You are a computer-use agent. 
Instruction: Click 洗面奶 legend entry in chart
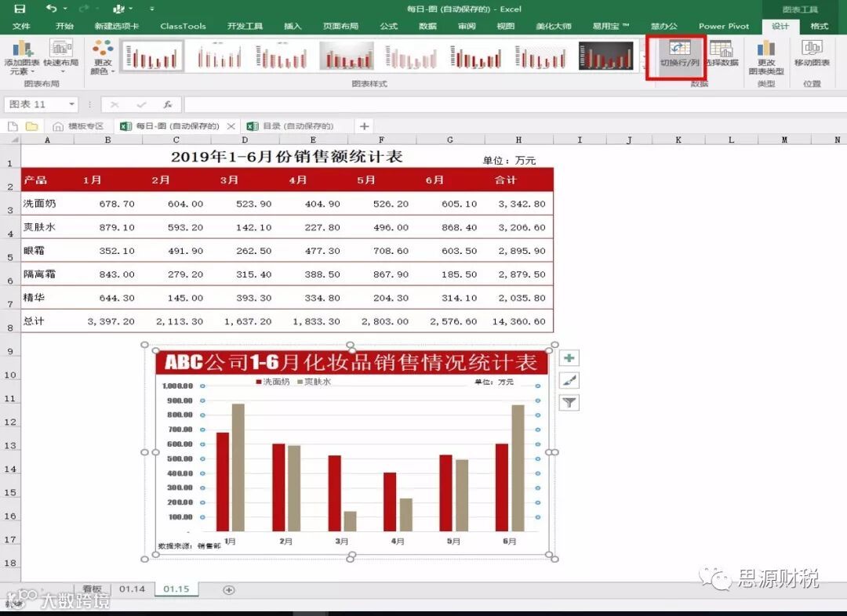coord(273,382)
